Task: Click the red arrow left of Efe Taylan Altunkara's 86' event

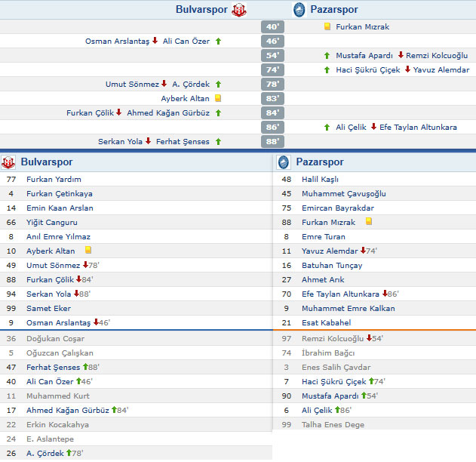Action: pos(373,127)
